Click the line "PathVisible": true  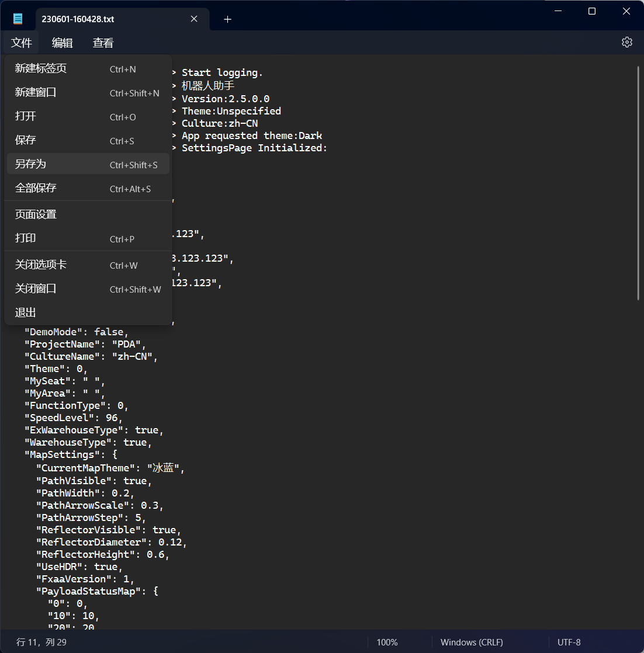pos(94,481)
